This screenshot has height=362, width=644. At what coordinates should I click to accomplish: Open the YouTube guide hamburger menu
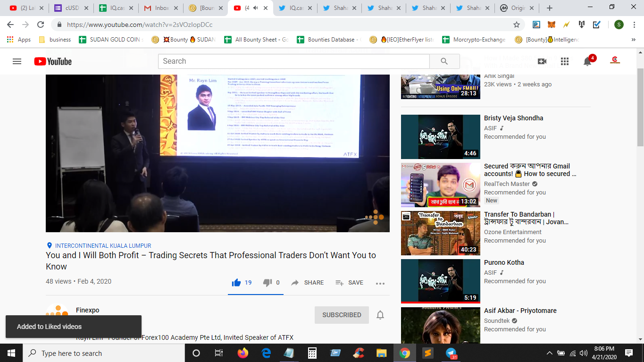(x=17, y=61)
